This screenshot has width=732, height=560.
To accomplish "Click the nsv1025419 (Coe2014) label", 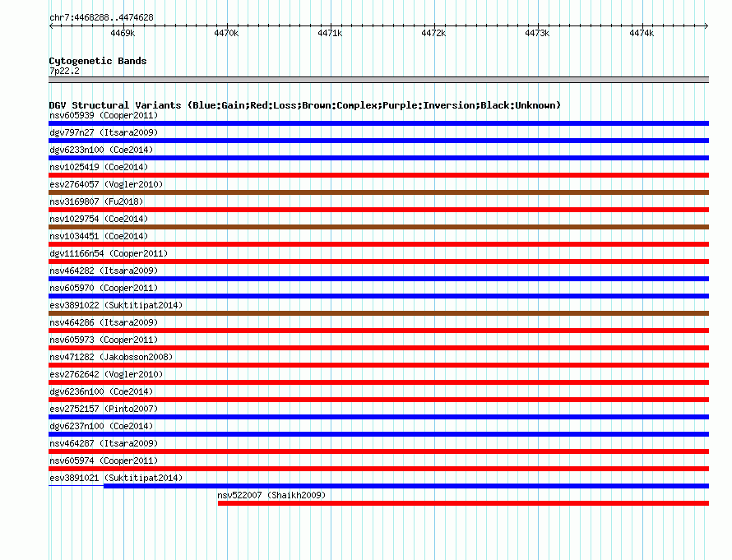I will [99, 167].
